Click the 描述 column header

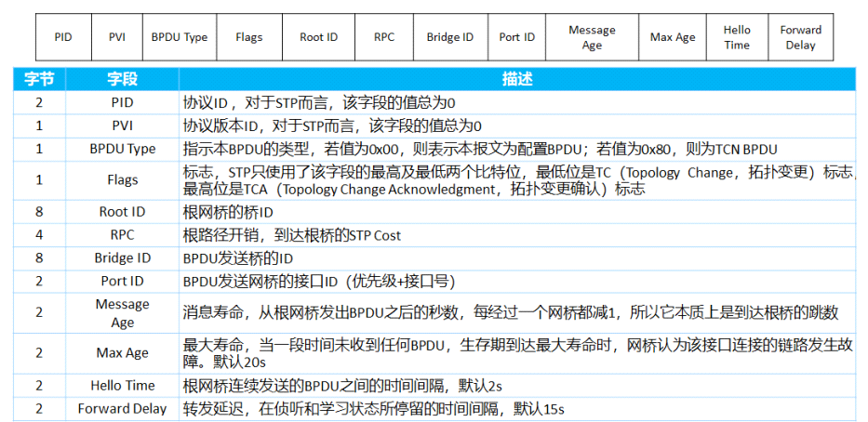click(517, 80)
